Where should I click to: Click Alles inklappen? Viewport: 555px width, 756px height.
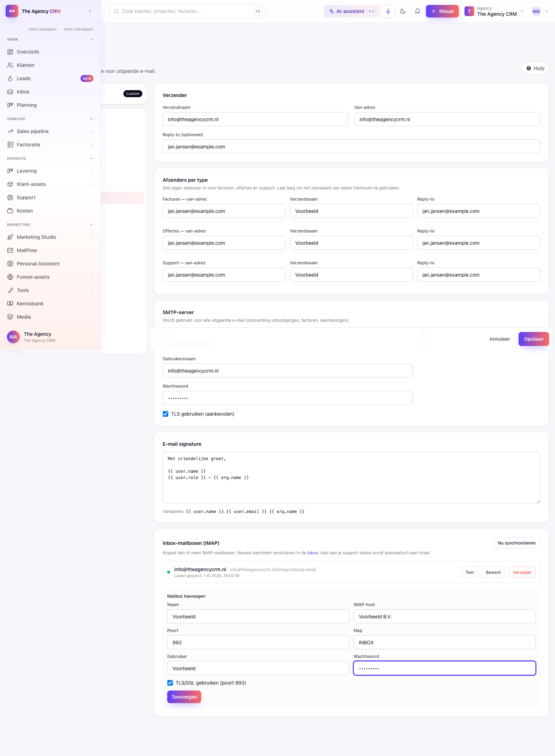tap(43, 29)
